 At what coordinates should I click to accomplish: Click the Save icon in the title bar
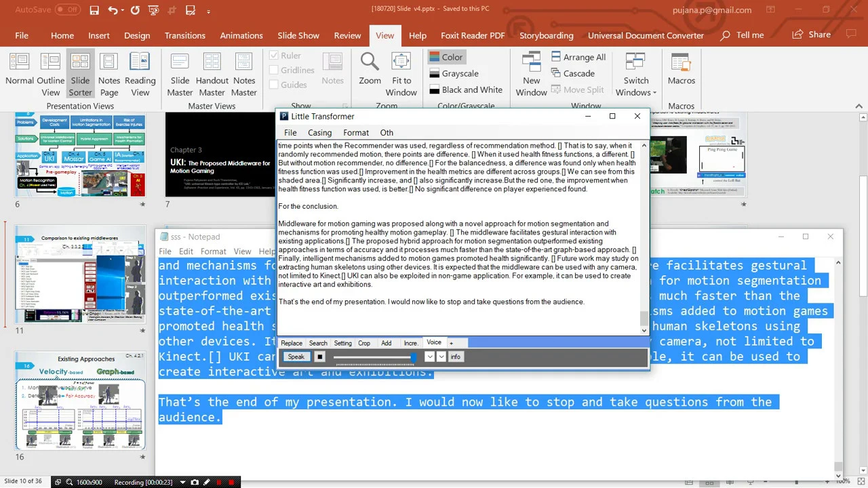click(x=94, y=10)
